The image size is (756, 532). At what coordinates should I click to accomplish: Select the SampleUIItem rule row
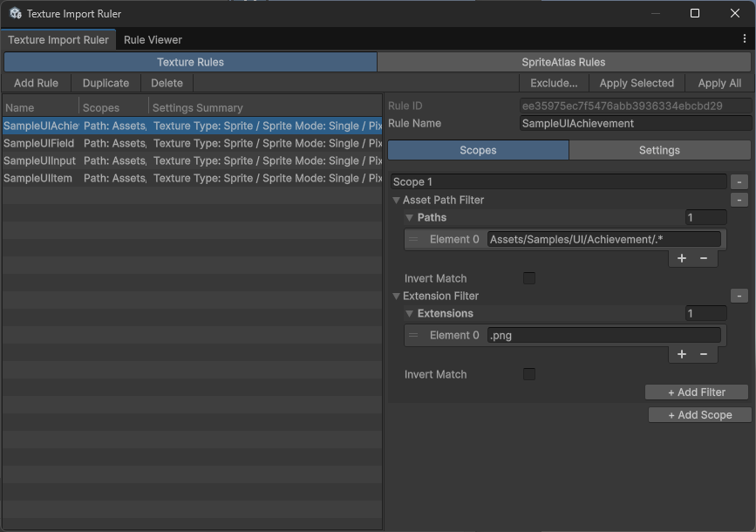click(x=192, y=178)
